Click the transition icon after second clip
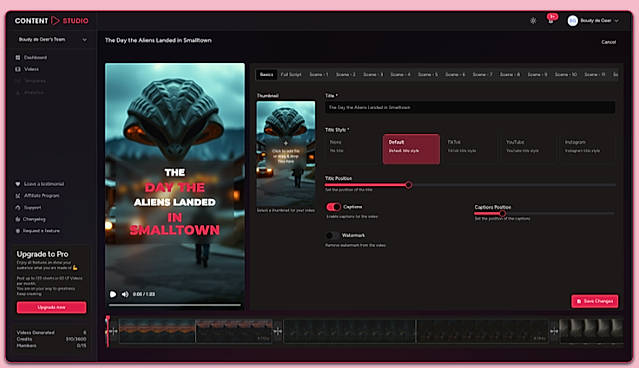 pos(278,331)
